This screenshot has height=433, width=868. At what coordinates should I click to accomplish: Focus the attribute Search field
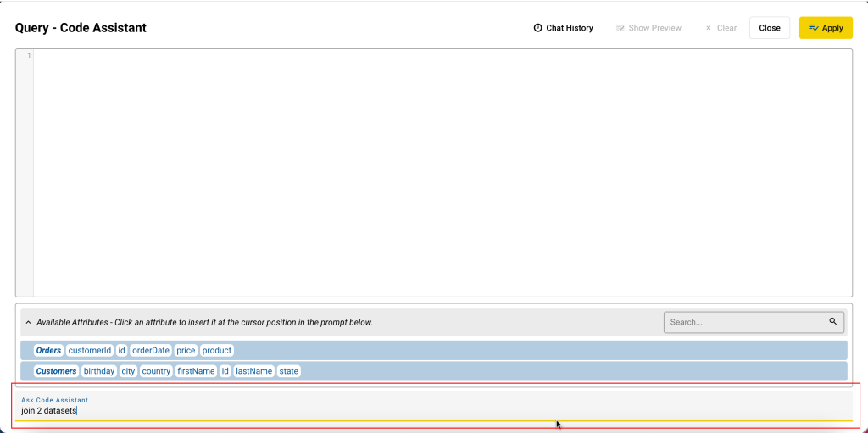(x=746, y=322)
